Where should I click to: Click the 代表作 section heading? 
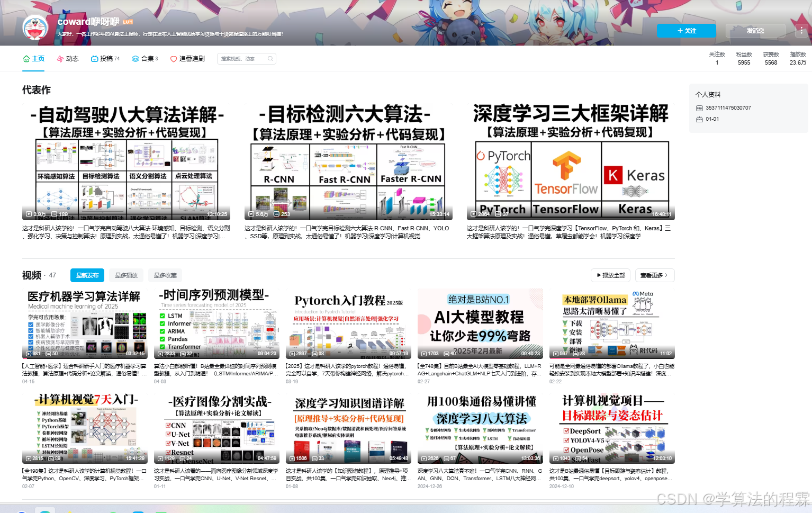point(37,90)
